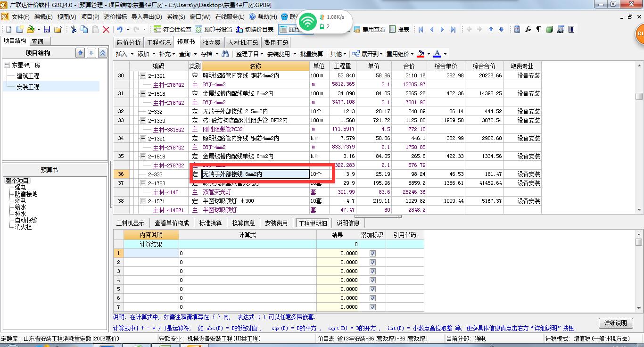Cut selection using the scissors icon

pos(74,29)
